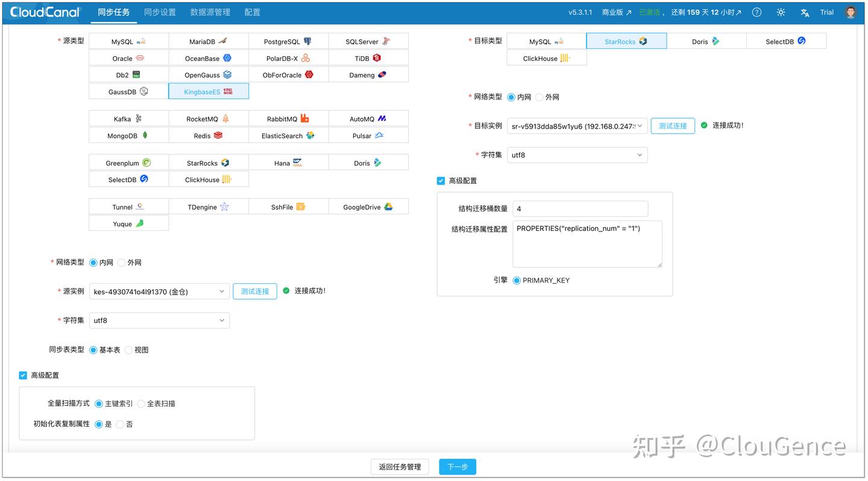This screenshot has height=481, width=868.
Task: Enable 外网 network type for the source
Action: [121, 262]
